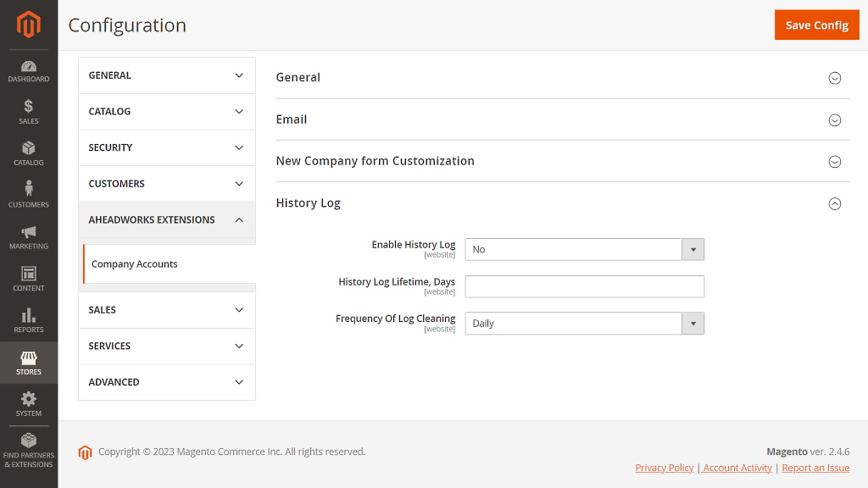
Task: Click the Magento logo at top left
Action: pos(29,25)
